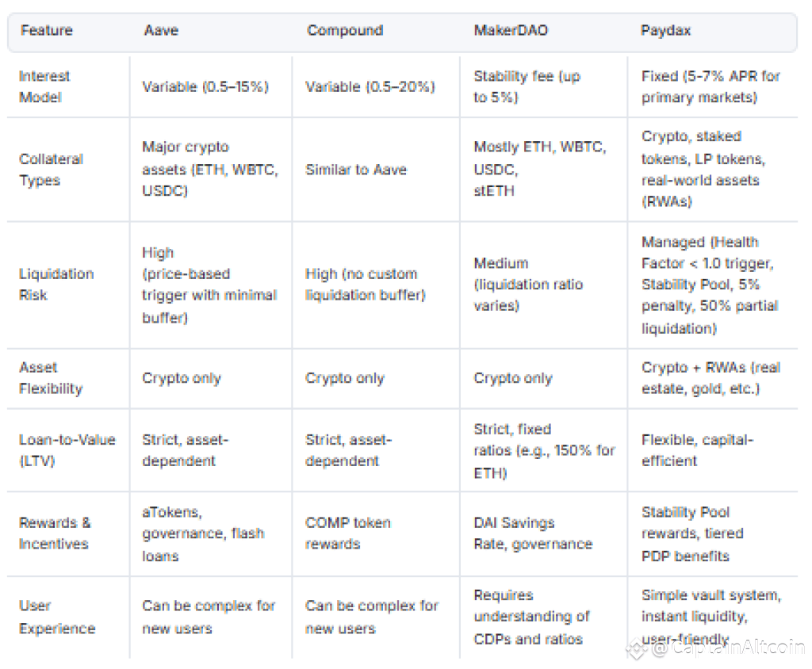Click the Asset Flexibility row label
812x669 pixels.
point(50,378)
